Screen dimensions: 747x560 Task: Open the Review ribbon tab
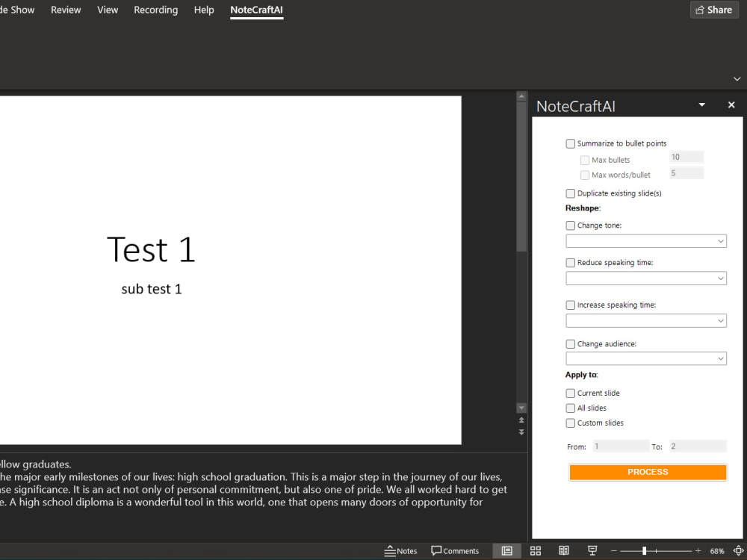(66, 10)
